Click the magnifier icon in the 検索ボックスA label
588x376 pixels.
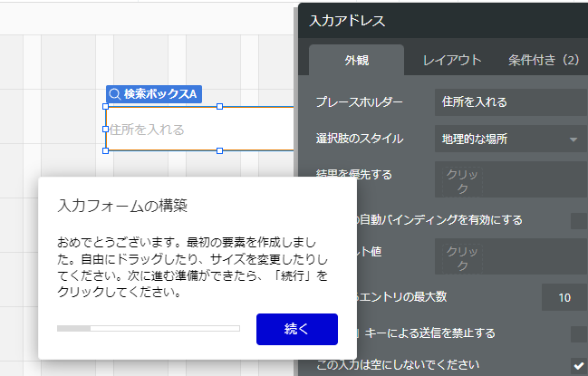coord(115,94)
